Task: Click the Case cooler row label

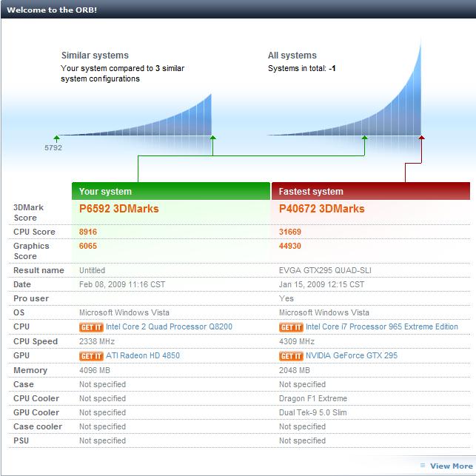Action: pos(38,426)
